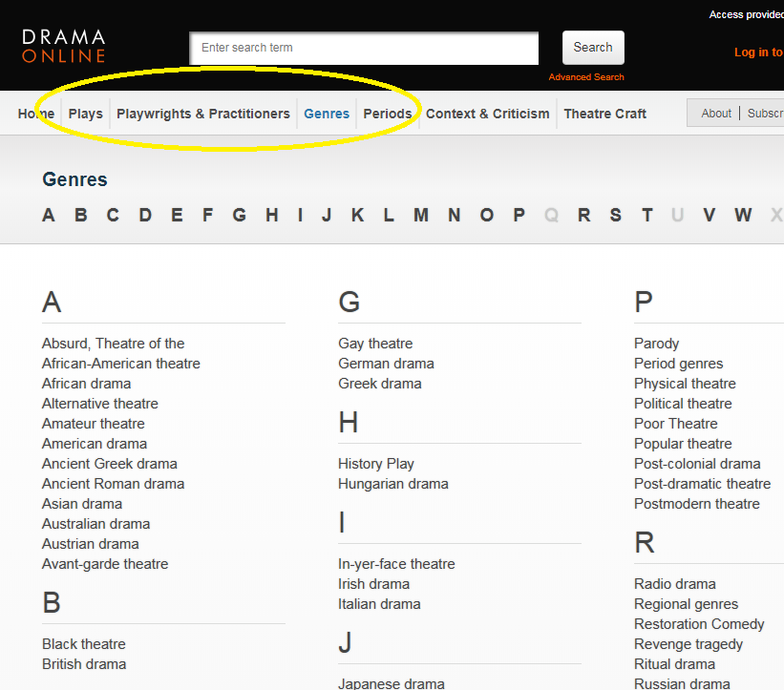Go to the Plays menu item
The height and width of the screenshot is (690, 784).
coord(85,114)
